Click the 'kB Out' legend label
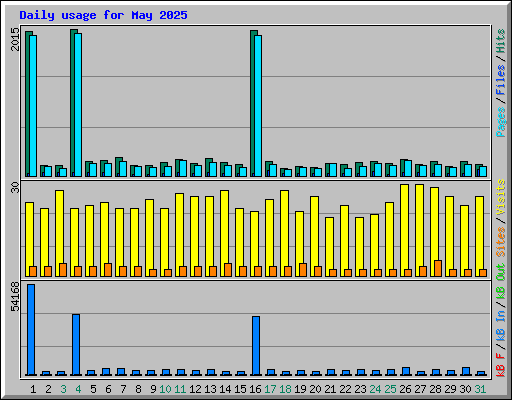Screen dimensions: 512x400 501,282
